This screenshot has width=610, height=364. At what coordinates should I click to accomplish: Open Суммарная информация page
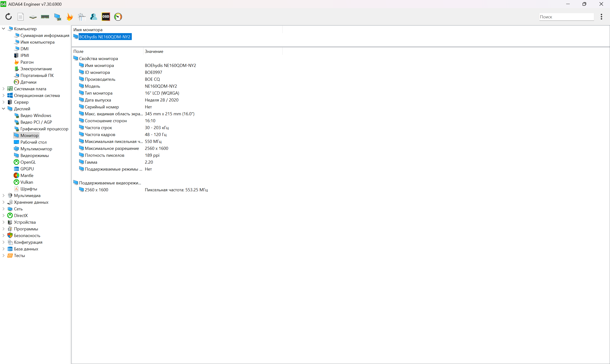tap(42, 35)
